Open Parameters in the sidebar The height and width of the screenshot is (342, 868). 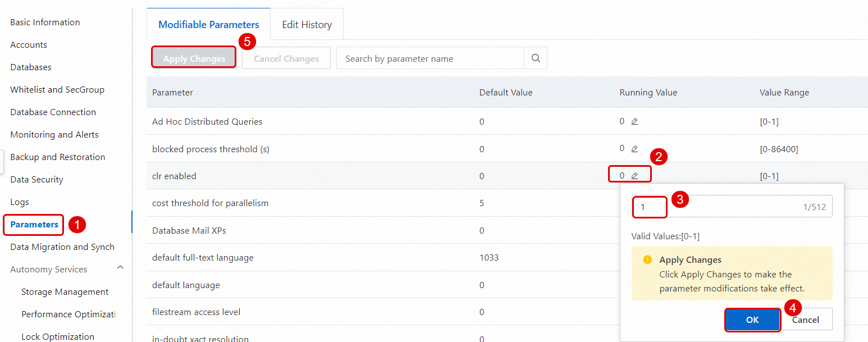click(34, 225)
